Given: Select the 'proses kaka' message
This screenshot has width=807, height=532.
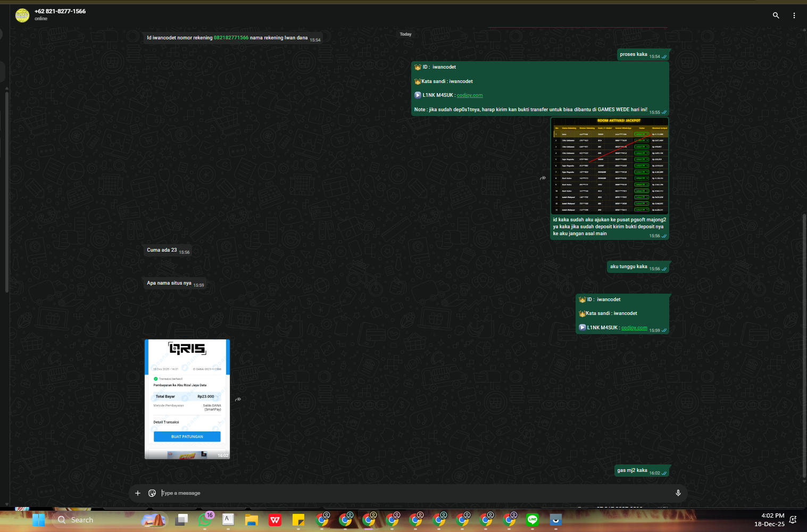Looking at the screenshot, I should [643, 54].
